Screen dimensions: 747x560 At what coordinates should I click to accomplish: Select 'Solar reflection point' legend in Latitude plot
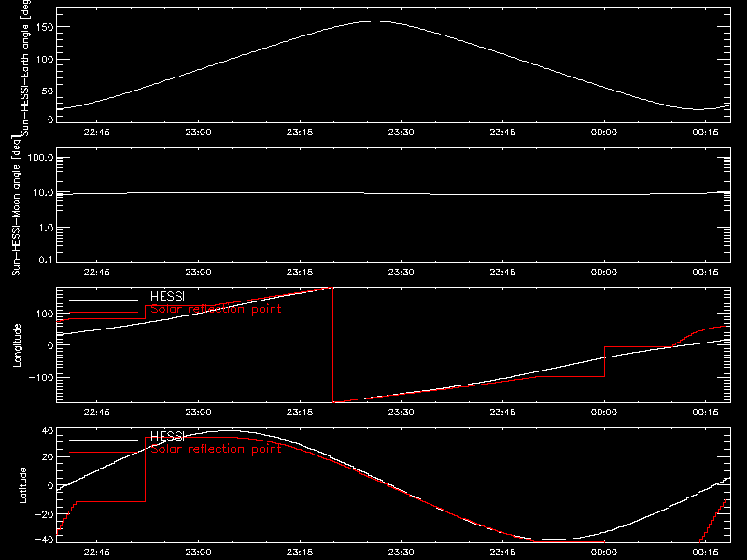[216, 449]
